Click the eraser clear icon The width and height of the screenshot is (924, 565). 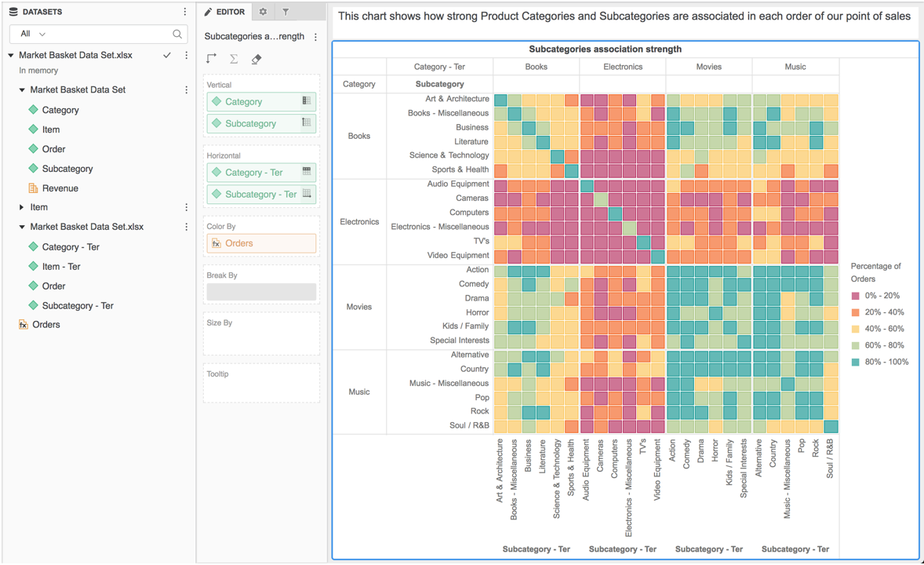[256, 59]
